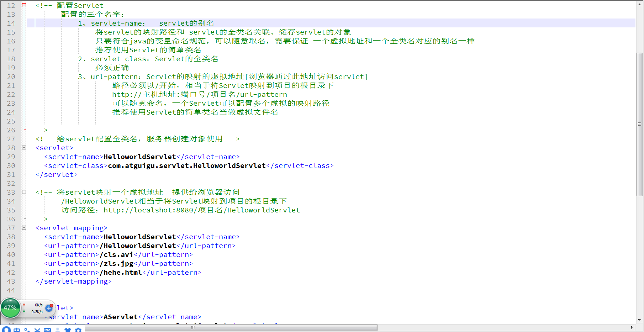
Task: Click line number 14 in gutter
Action: click(11, 23)
